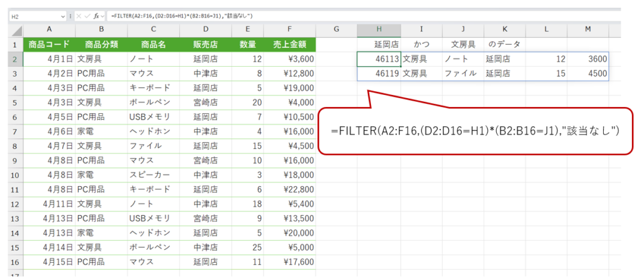This screenshot has width=644, height=278.
Task: Select column D header
Action: pos(206,30)
